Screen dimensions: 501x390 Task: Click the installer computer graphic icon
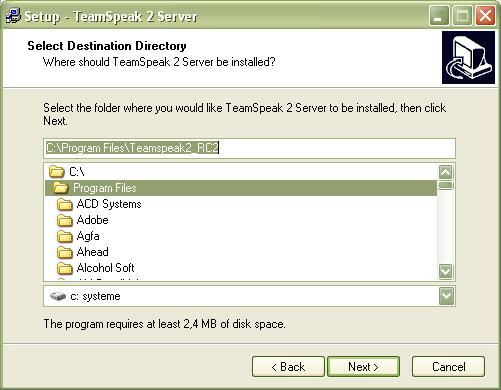point(468,57)
